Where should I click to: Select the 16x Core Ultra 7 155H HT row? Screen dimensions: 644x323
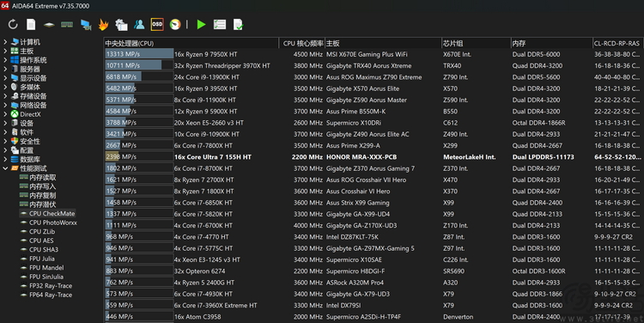pos(374,157)
